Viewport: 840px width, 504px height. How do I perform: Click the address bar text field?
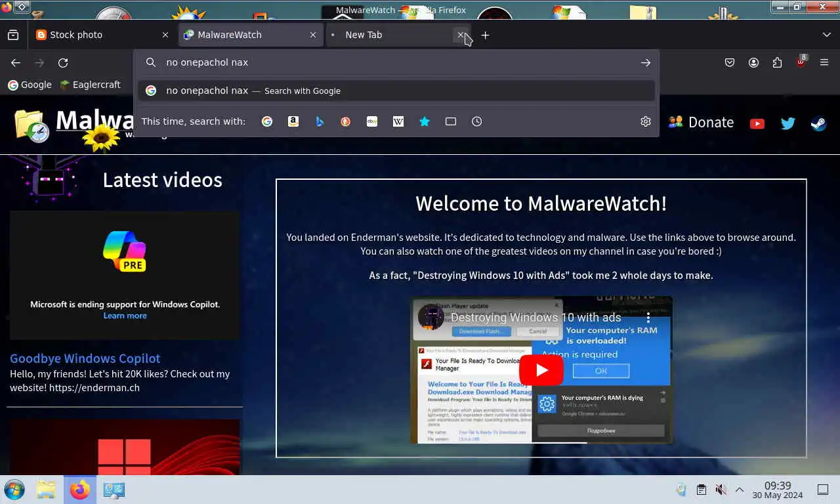(x=398, y=62)
